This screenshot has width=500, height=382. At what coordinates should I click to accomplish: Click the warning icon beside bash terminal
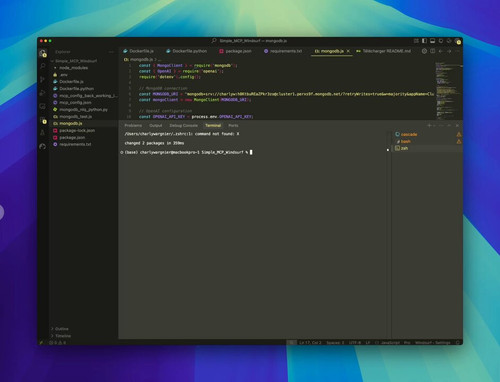coord(459,141)
